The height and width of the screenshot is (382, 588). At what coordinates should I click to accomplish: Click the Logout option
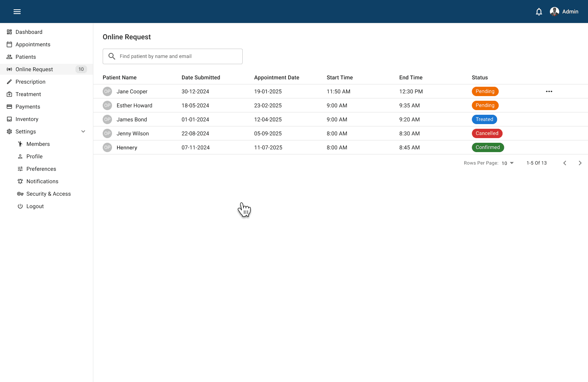pyautogui.click(x=34, y=206)
